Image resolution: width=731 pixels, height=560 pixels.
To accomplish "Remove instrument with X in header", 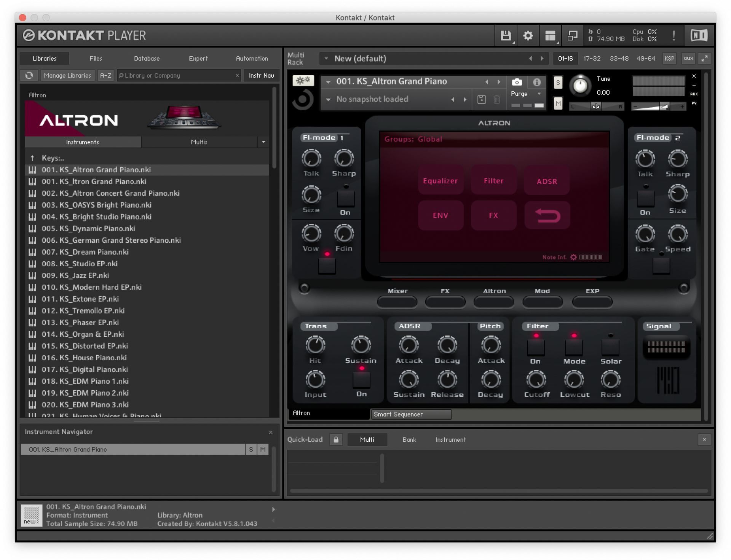I will click(x=694, y=76).
